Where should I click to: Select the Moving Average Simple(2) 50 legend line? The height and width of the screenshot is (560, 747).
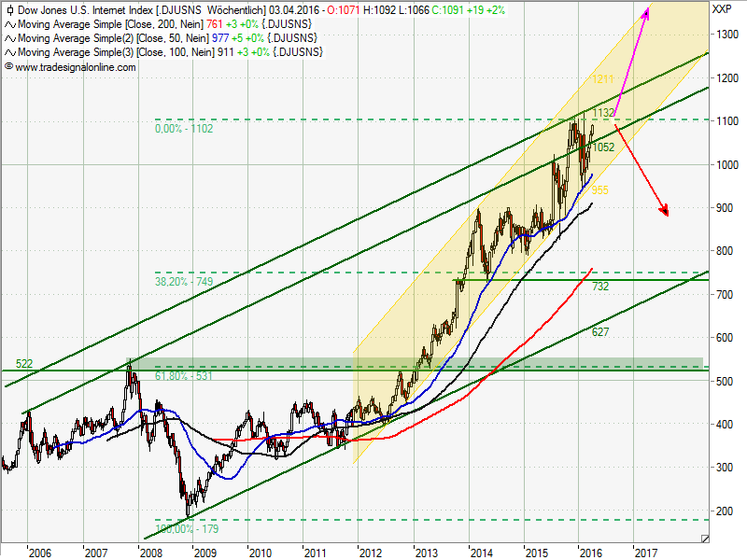click(x=168, y=38)
